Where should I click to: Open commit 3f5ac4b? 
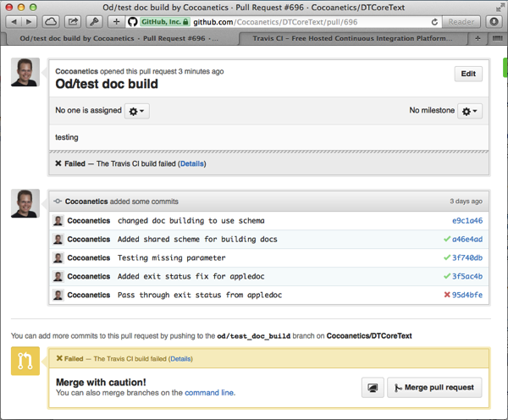(467, 276)
